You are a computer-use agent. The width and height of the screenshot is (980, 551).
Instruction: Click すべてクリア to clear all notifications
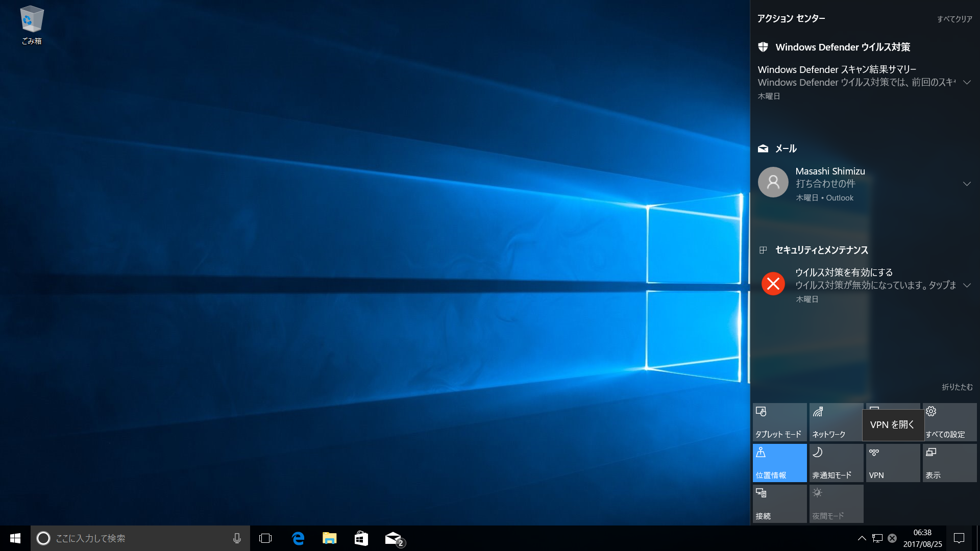pyautogui.click(x=954, y=19)
